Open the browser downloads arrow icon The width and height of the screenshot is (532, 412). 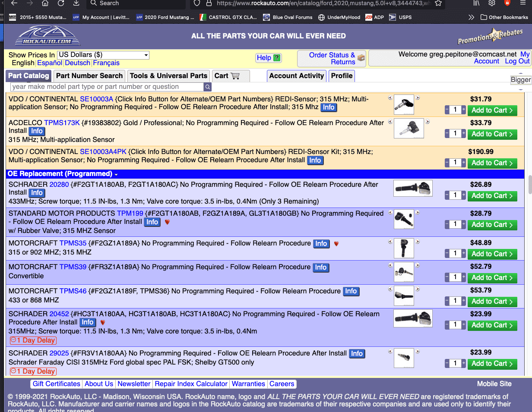tap(76, 3)
